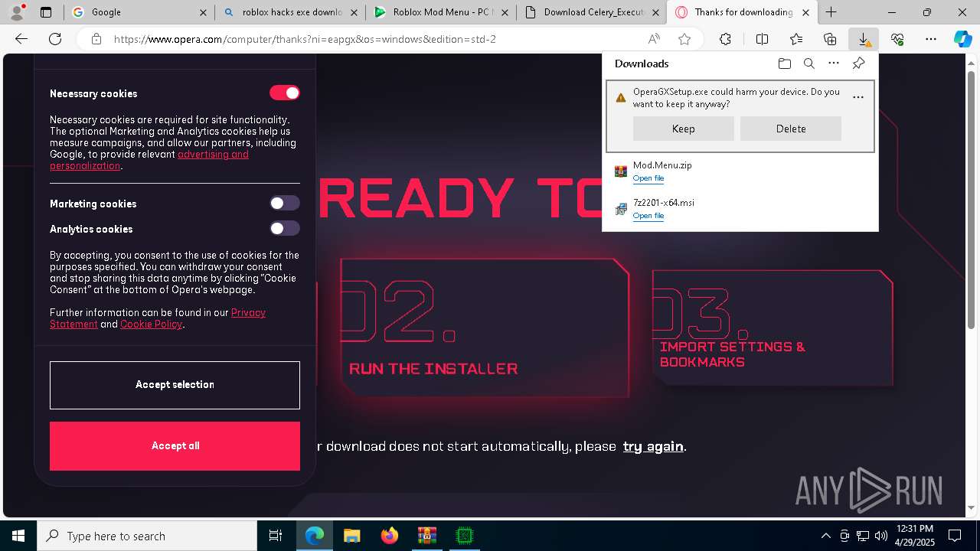This screenshot has height=551, width=980.
Task: Refresh the Opera page
Action: [55, 39]
